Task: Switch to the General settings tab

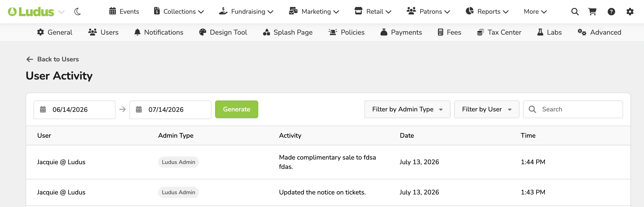Action: tap(54, 32)
